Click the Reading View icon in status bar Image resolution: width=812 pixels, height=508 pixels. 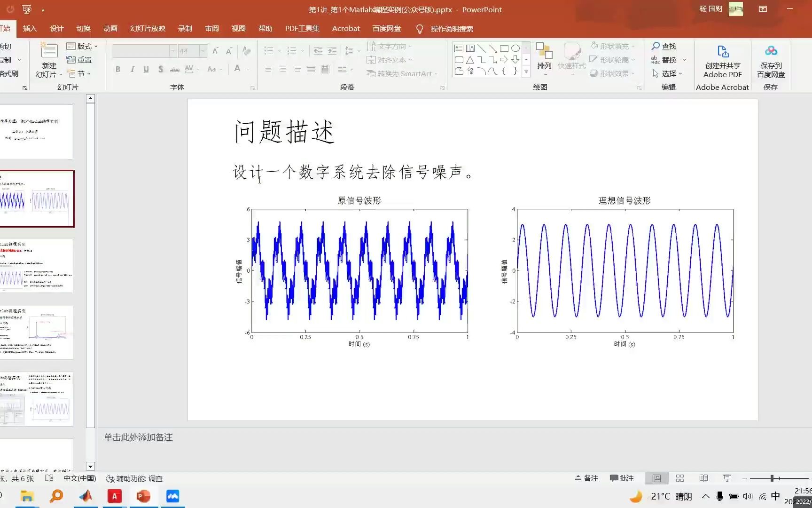point(703,478)
